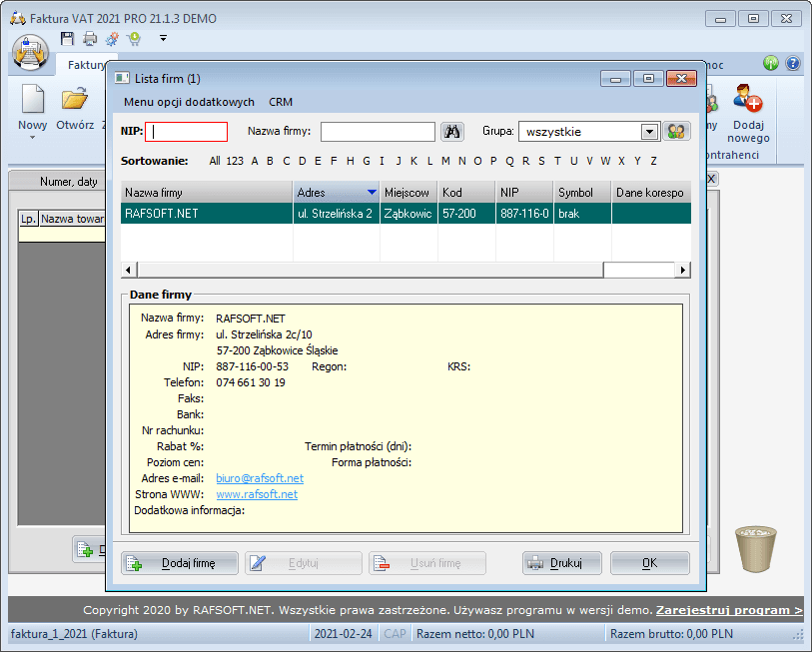Viewport: 812px width, 652px height.
Task: Click the binoculars search icon
Action: 452,131
